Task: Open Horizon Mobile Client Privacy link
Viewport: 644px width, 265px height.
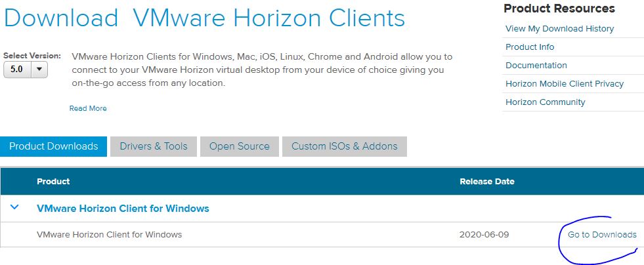Action: tap(565, 84)
